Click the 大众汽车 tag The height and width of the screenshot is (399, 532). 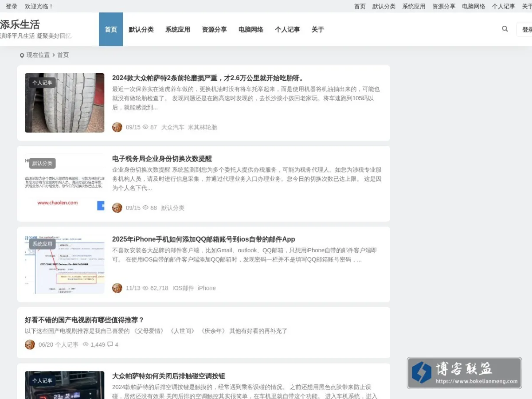(173, 127)
